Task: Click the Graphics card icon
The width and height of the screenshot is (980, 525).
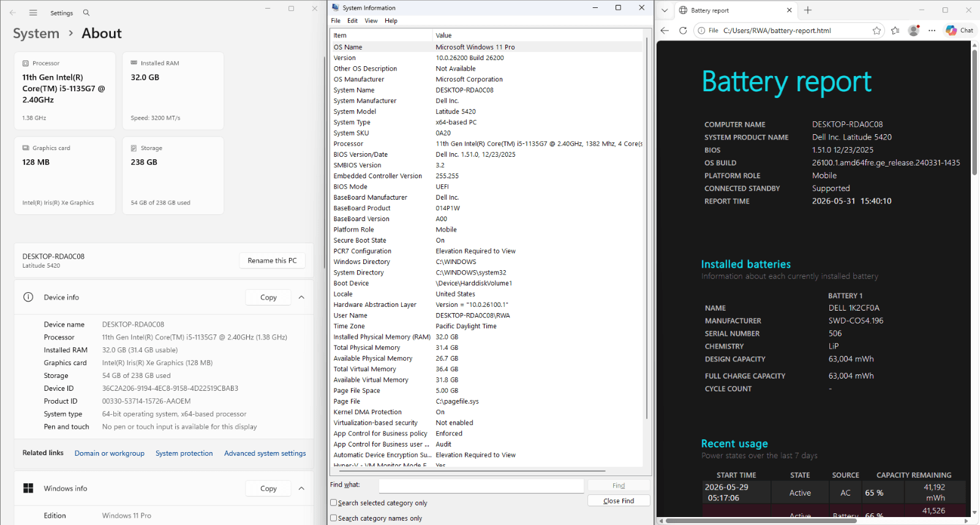Action: pos(26,148)
